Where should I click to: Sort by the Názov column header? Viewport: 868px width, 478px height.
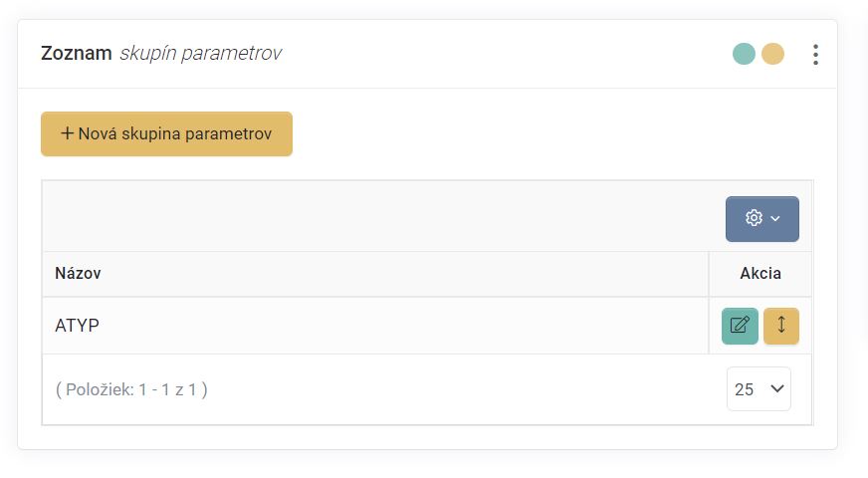pos(78,273)
